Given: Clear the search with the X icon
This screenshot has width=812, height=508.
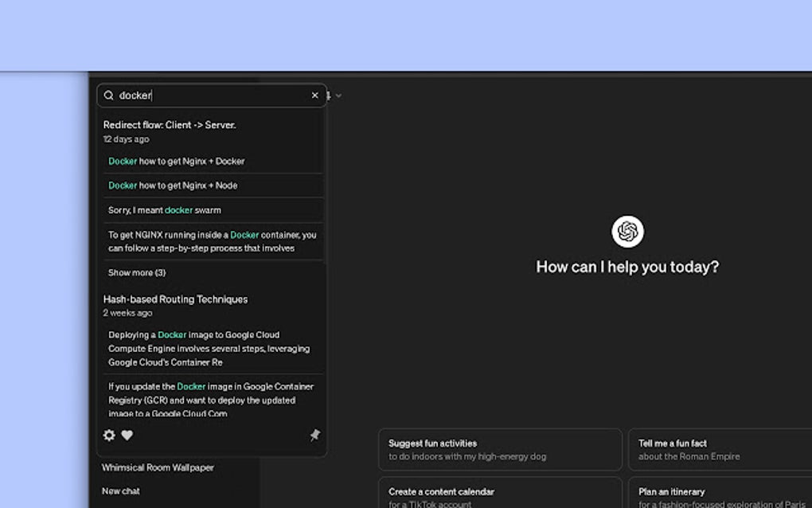Looking at the screenshot, I should (314, 96).
